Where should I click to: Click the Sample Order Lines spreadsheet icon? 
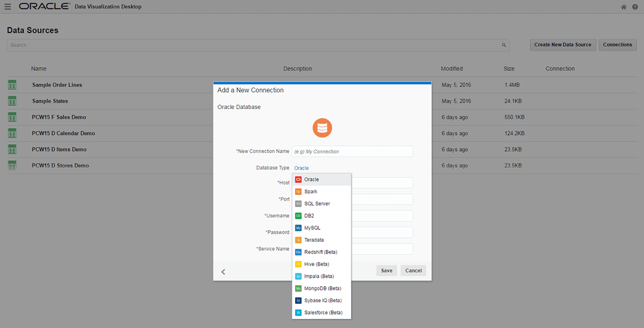[12, 85]
